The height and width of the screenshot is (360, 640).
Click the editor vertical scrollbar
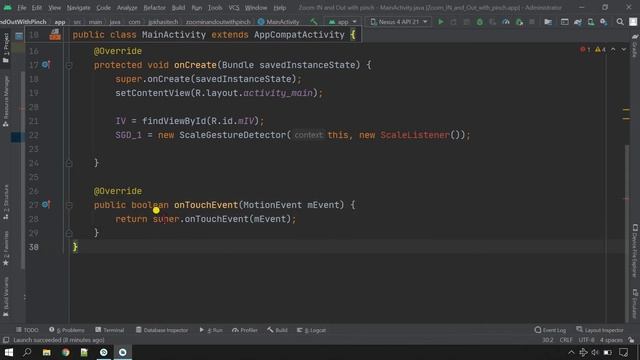point(627,233)
